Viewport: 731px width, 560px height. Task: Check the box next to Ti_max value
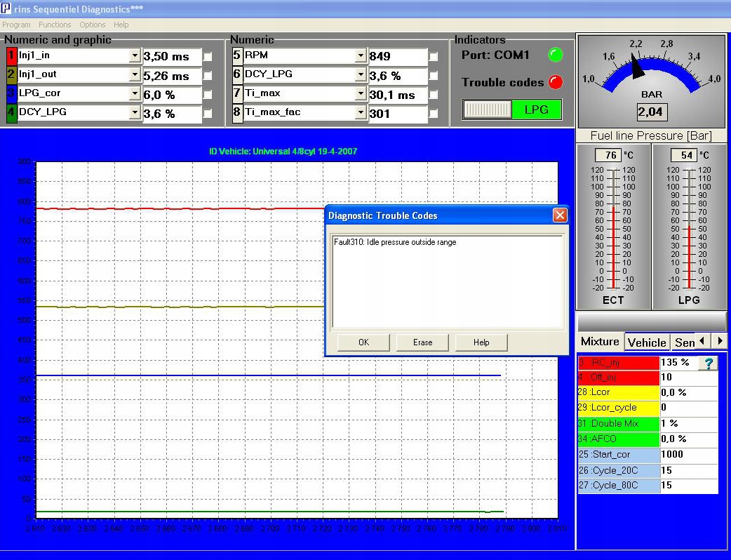click(x=434, y=94)
